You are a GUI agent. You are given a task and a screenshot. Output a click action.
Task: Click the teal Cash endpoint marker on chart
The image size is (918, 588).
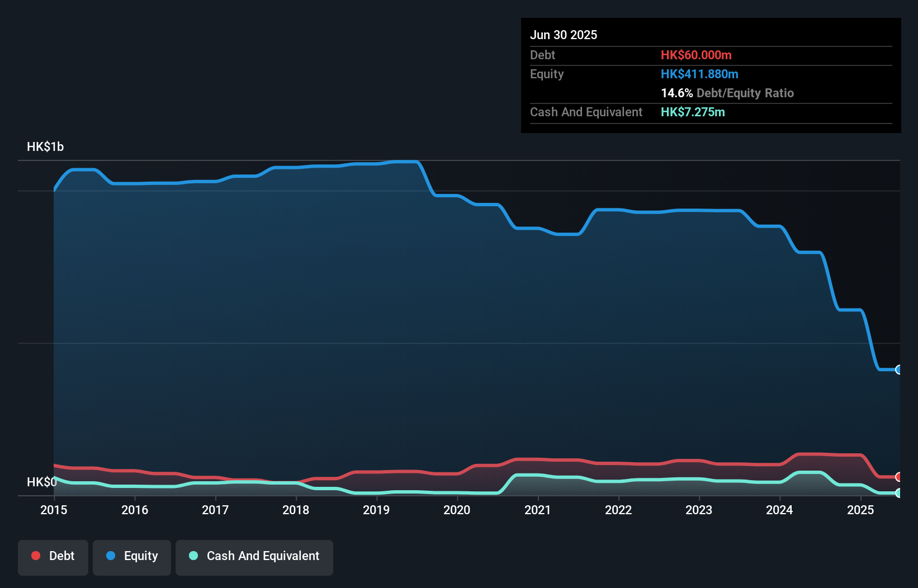point(899,494)
